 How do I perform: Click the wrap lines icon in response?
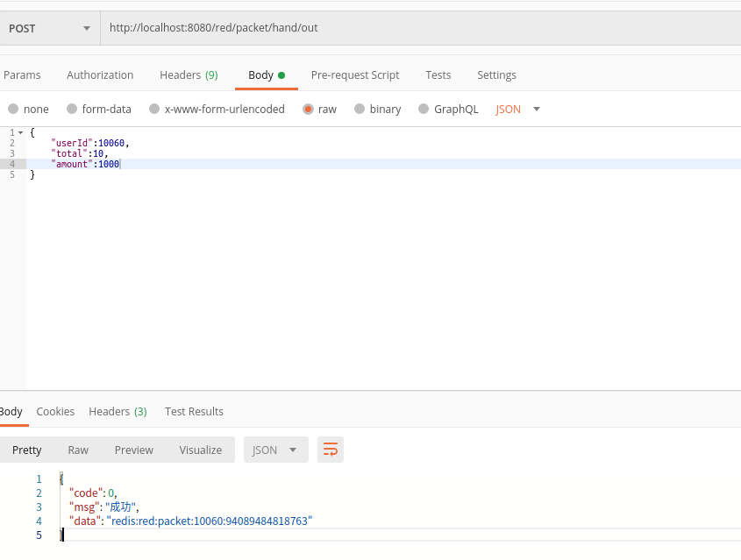click(331, 450)
